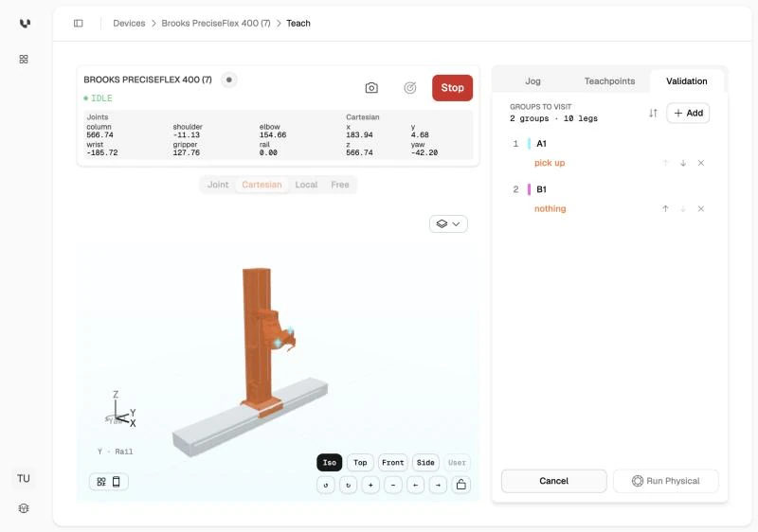Viewport: 758px width, 532px height.
Task: Zoom in with the plus button
Action: [370, 485]
